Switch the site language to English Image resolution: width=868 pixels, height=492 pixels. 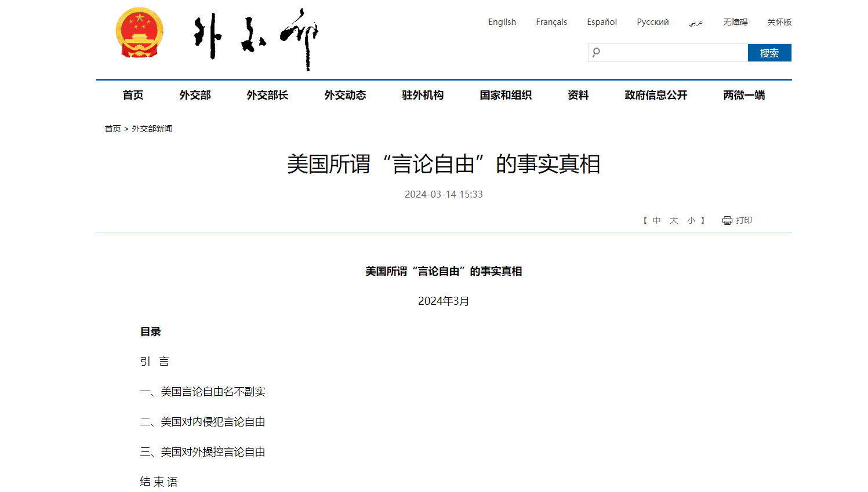(x=502, y=22)
